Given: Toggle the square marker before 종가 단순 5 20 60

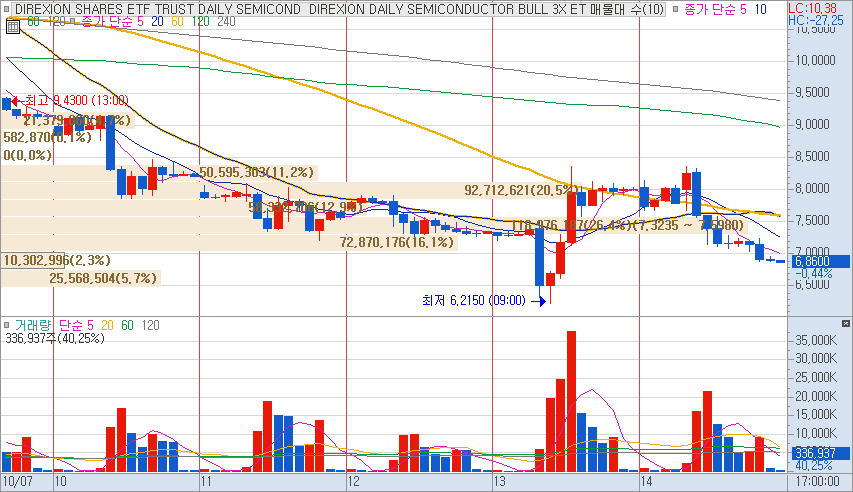Looking at the screenshot, I should [73, 21].
